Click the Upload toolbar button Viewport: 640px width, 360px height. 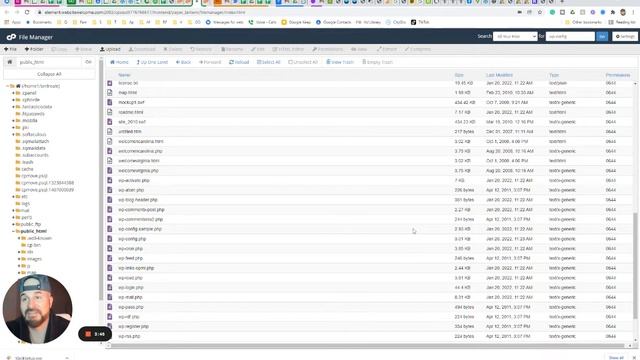tap(110, 49)
